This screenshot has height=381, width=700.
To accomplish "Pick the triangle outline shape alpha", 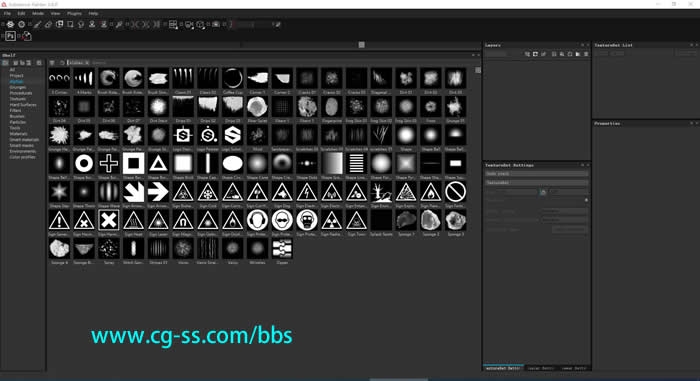I will pyautogui.click(x=158, y=163).
